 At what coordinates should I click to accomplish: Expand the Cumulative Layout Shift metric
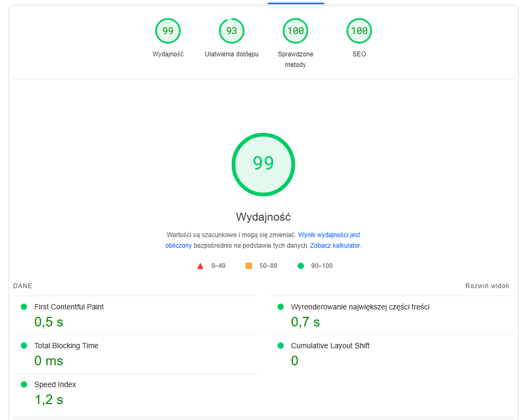tap(330, 346)
